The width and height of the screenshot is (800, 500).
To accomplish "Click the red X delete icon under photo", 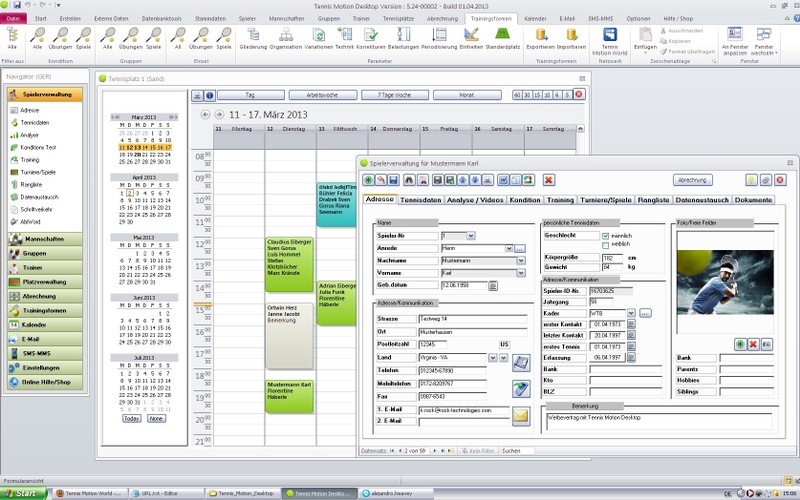I will pyautogui.click(x=753, y=343).
